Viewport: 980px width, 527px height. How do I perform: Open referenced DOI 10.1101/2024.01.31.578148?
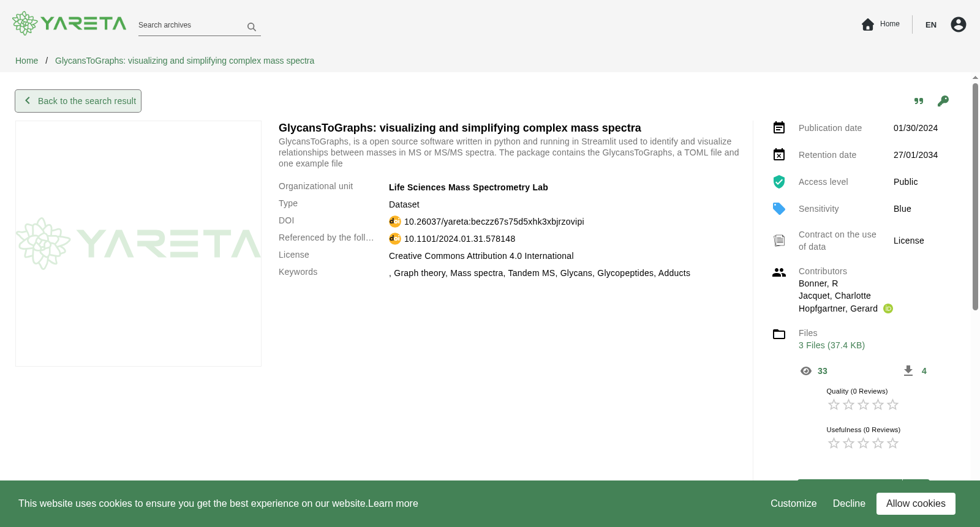pos(459,239)
